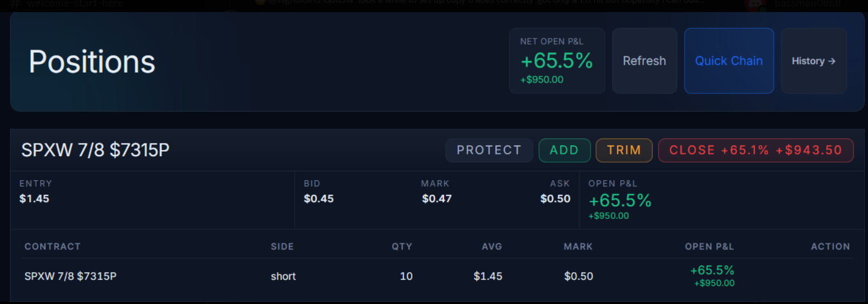This screenshot has width=868, height=304.
Task: Click the AVG column header
Action: coord(492,247)
